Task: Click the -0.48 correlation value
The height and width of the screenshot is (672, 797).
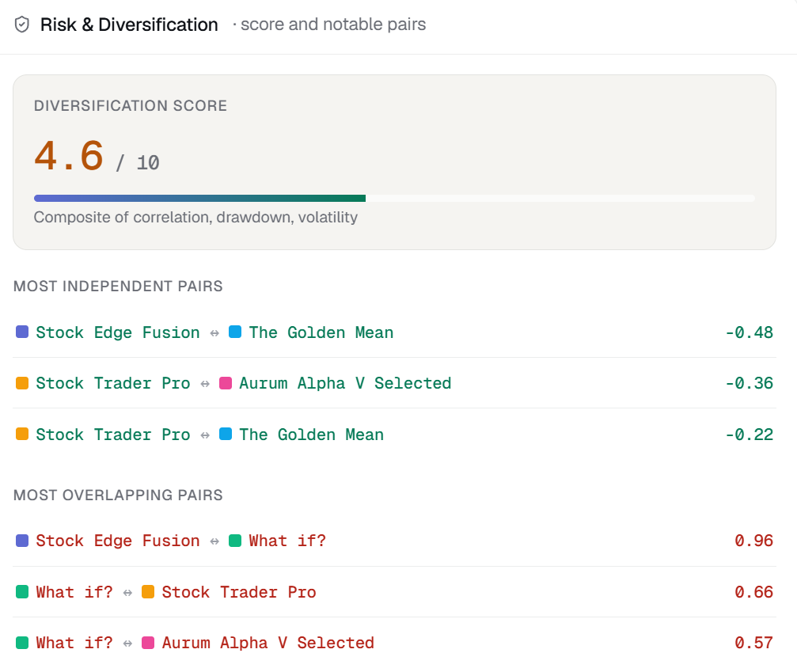Action: (x=749, y=332)
